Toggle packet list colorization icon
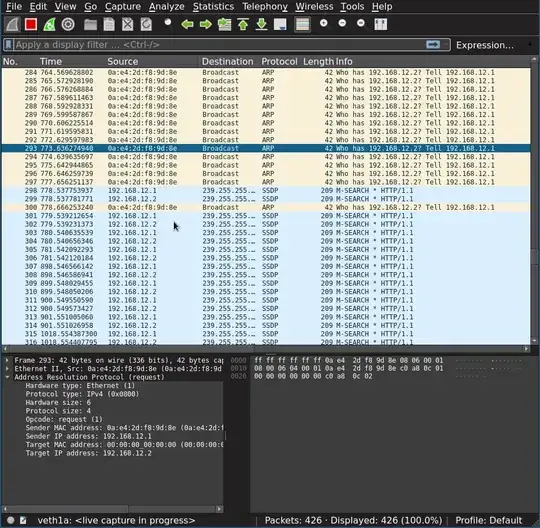Image resolution: width=540 pixels, height=528 pixels. (302, 24)
